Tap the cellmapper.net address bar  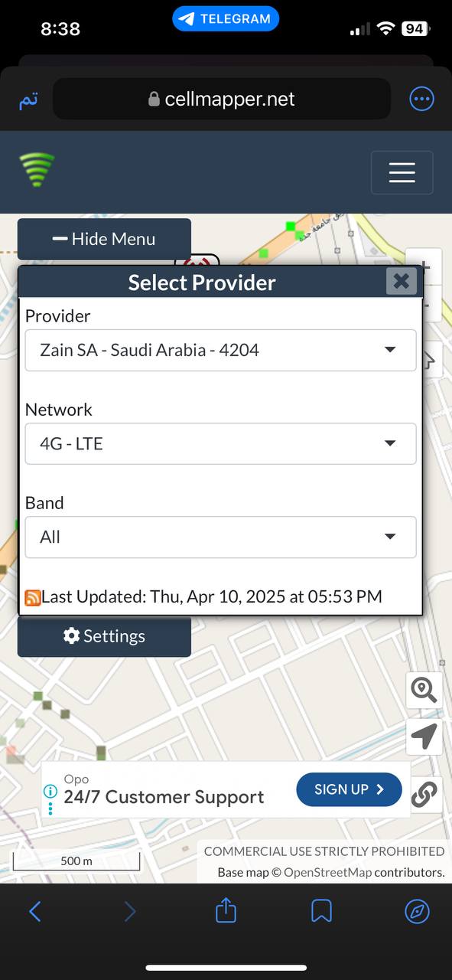pos(222,99)
